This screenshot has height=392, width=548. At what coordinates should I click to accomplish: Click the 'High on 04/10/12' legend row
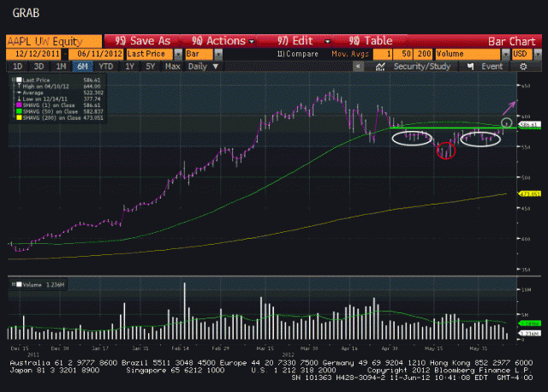58,86
